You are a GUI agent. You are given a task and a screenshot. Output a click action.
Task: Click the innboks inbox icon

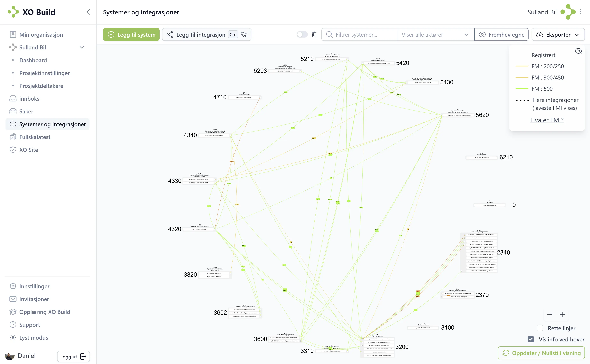pyautogui.click(x=13, y=98)
